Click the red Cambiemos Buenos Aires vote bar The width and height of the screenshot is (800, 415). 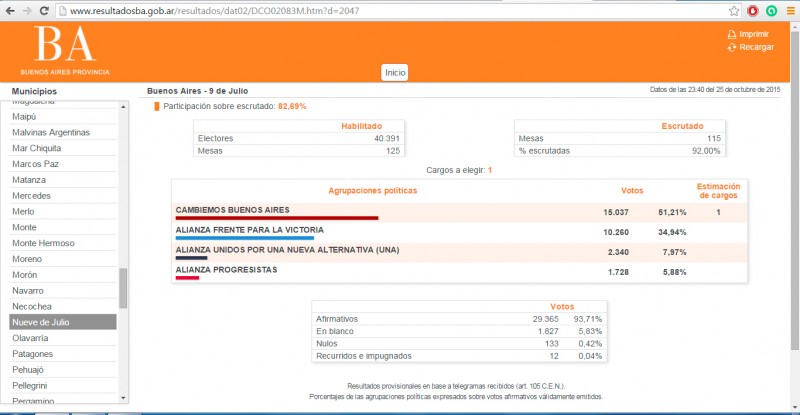pos(277,217)
